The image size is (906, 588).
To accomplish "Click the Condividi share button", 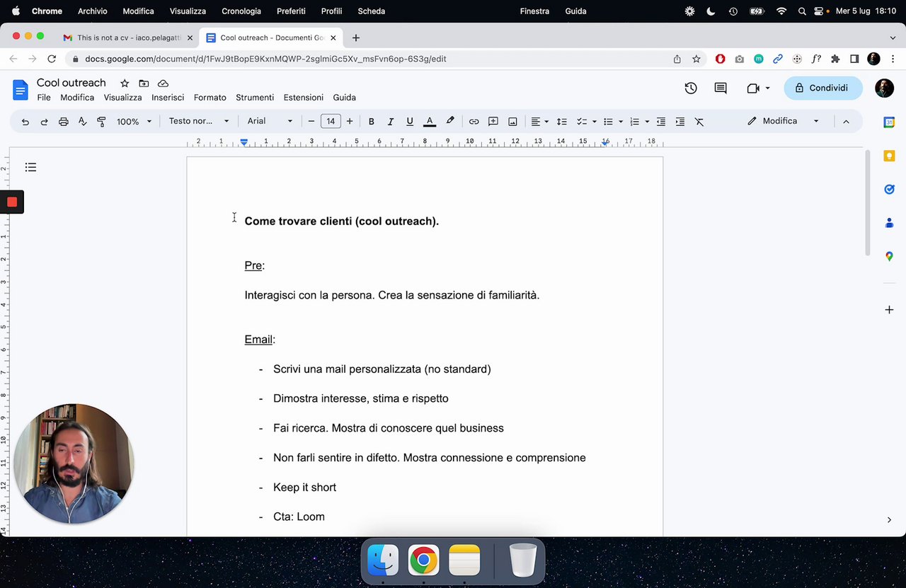I will (x=823, y=88).
